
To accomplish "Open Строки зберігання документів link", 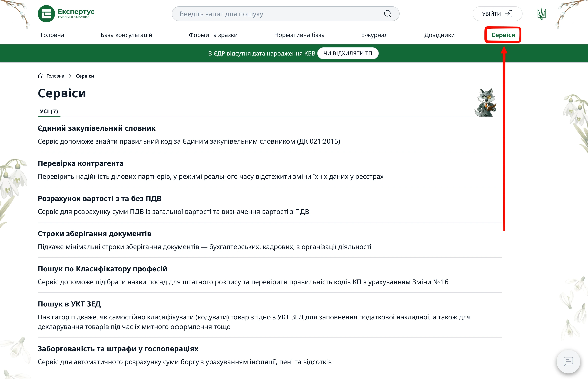I will (x=94, y=234).
